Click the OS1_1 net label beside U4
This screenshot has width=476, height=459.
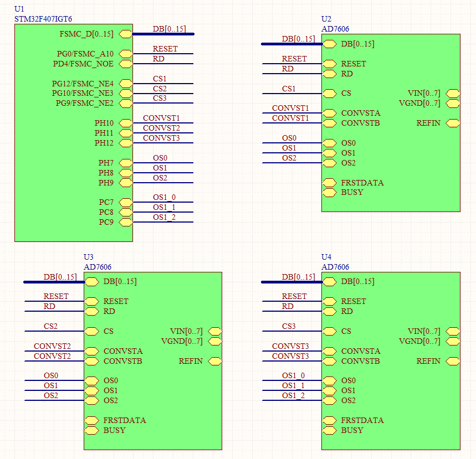point(293,385)
